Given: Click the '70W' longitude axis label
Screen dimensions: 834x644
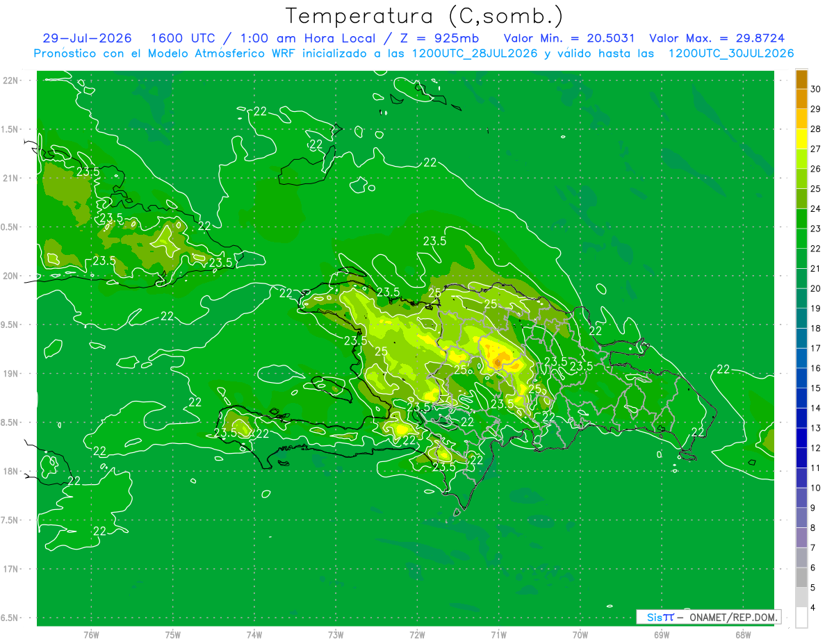Looking at the screenshot, I should click(580, 635).
